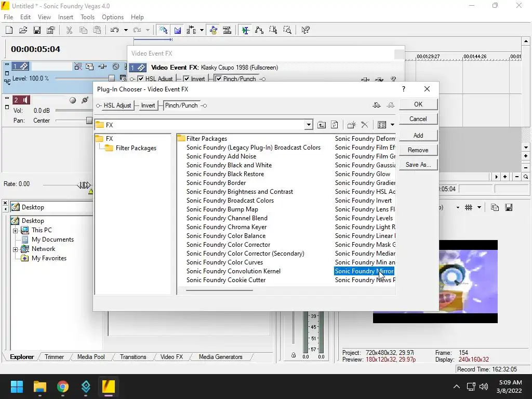Screen dimensions: 532x399
Task: Open the File menu
Action: click(x=8, y=17)
